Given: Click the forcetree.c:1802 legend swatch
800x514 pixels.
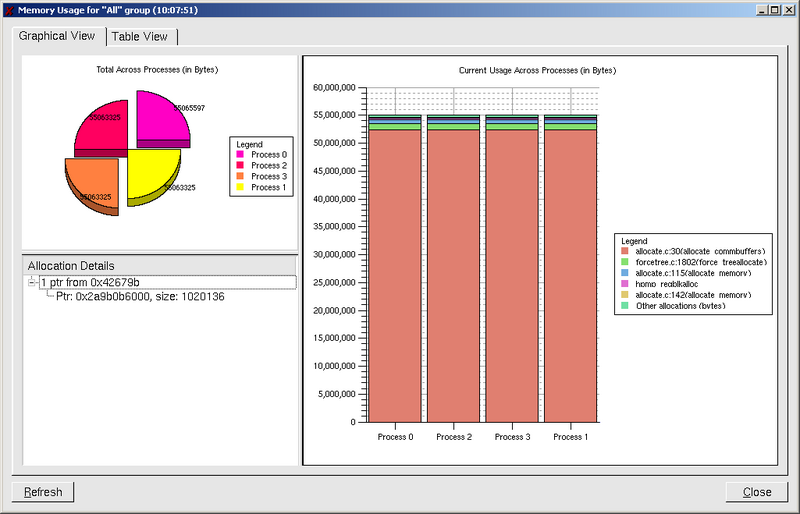Looking at the screenshot, I should [626, 261].
